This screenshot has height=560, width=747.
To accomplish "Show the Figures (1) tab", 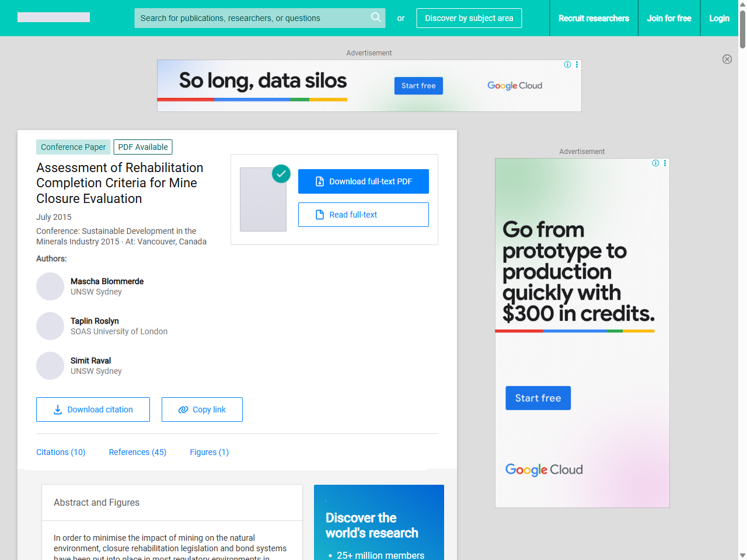I will click(209, 452).
